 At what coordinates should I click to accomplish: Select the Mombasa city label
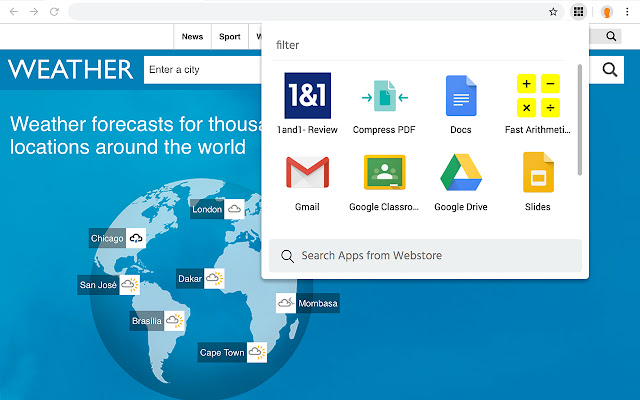coord(318,303)
